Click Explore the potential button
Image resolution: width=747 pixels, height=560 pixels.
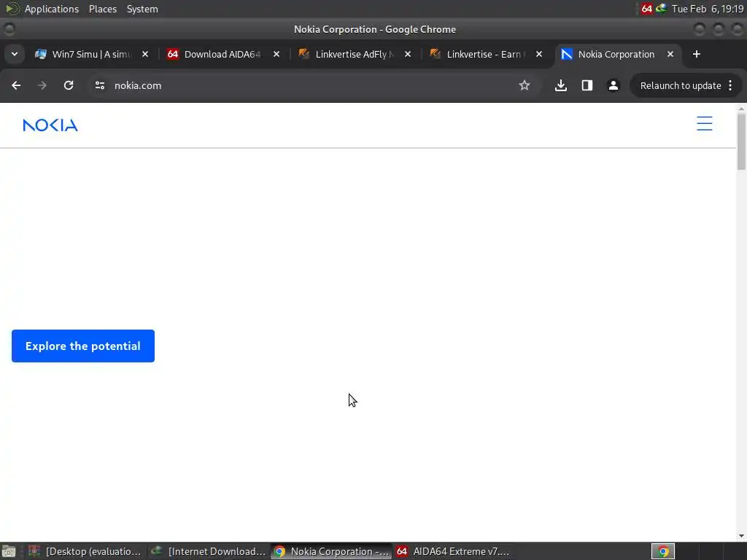pos(83,346)
